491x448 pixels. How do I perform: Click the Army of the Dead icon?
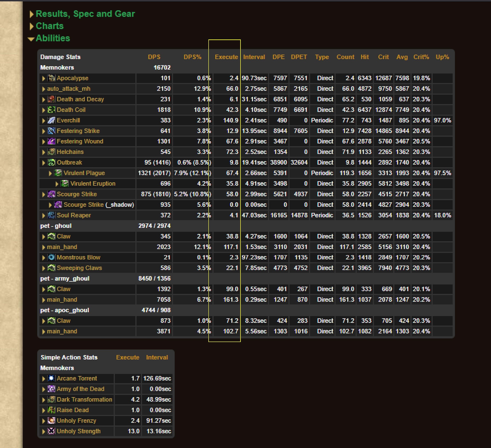coord(51,389)
